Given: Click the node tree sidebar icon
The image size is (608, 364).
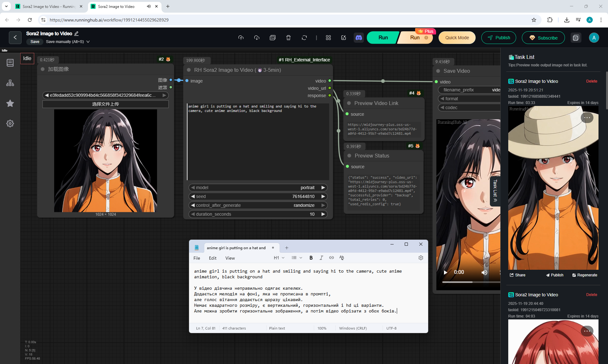Looking at the screenshot, I should [10, 83].
